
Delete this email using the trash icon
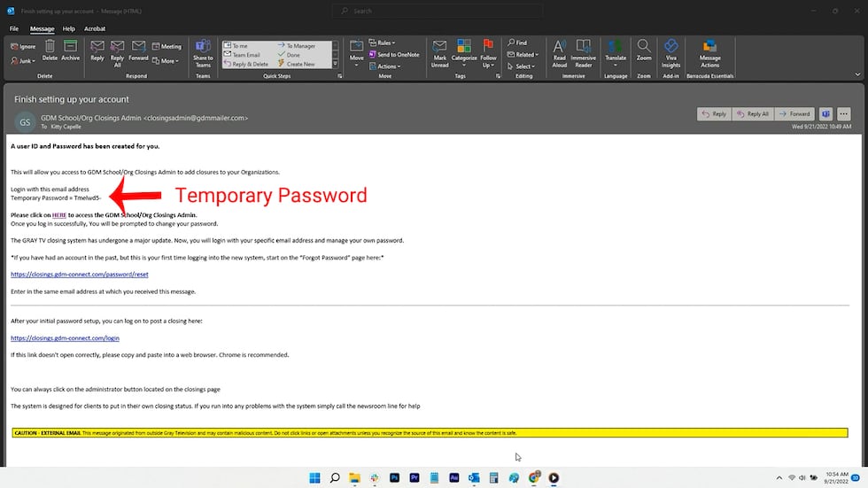50,50
